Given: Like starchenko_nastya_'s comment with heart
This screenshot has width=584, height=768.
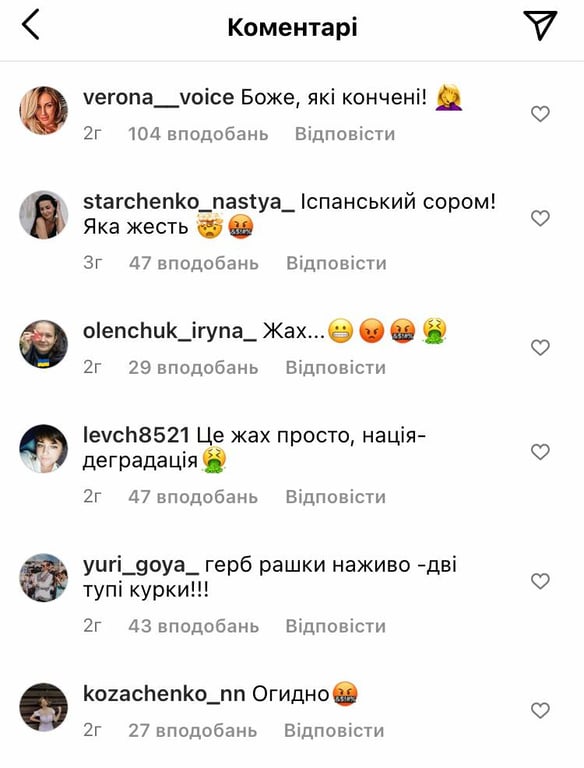Looking at the screenshot, I should [x=540, y=218].
